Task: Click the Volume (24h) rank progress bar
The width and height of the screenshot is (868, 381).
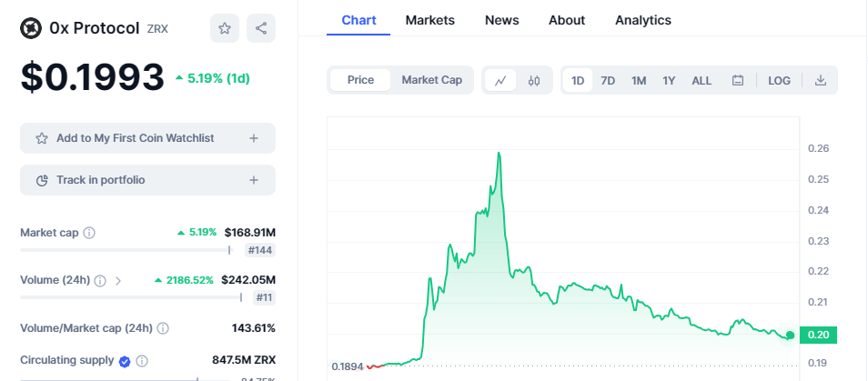Action: [131, 297]
